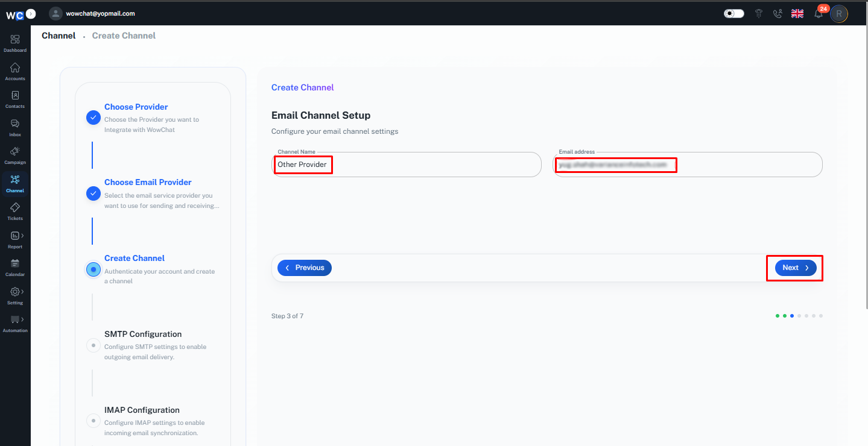Expand the Automation submenu chevron
The height and width of the screenshot is (446, 868).
click(23, 319)
